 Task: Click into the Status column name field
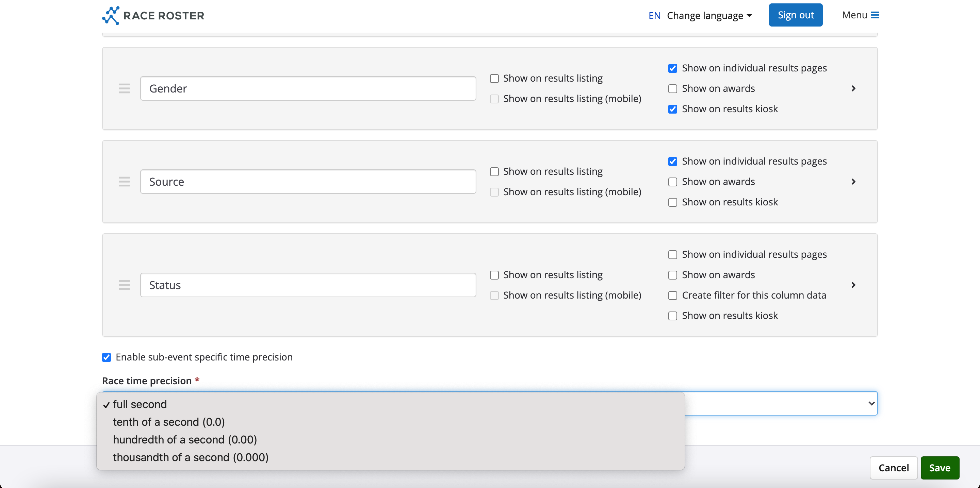308,285
